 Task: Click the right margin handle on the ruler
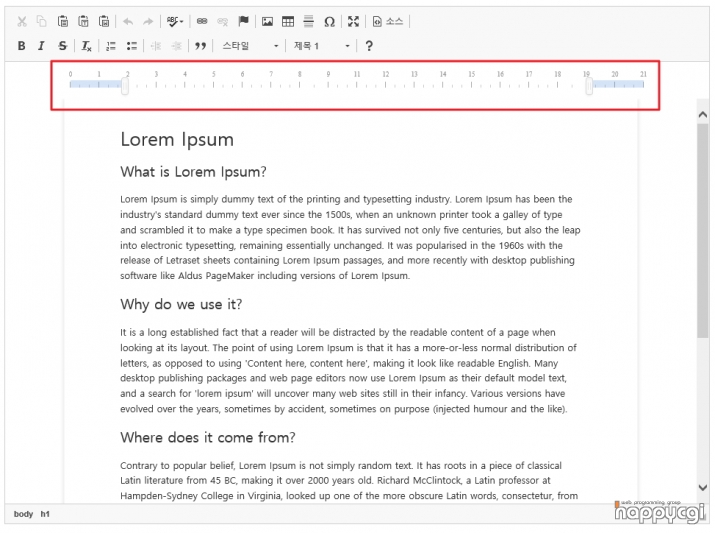[589, 86]
